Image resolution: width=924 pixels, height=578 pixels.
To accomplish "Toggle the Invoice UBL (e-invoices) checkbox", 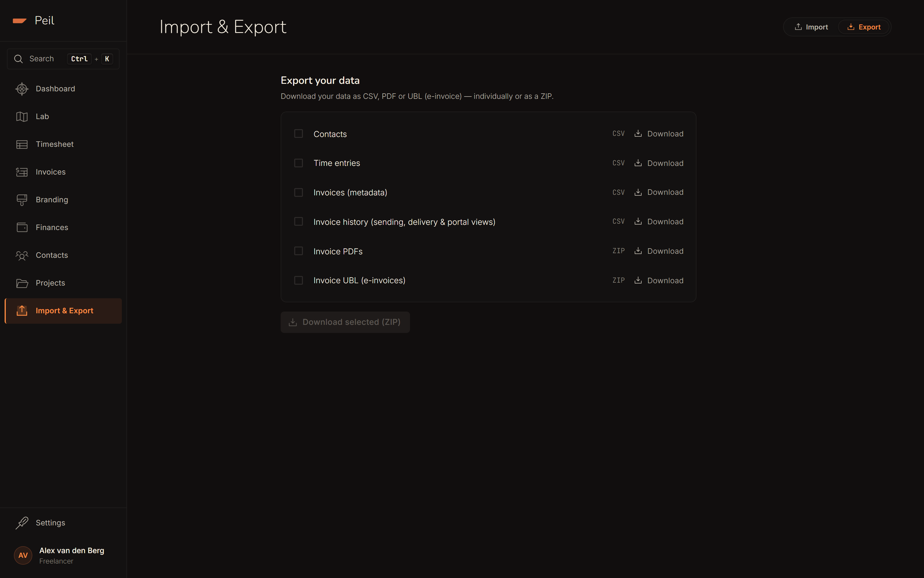I will tap(299, 280).
